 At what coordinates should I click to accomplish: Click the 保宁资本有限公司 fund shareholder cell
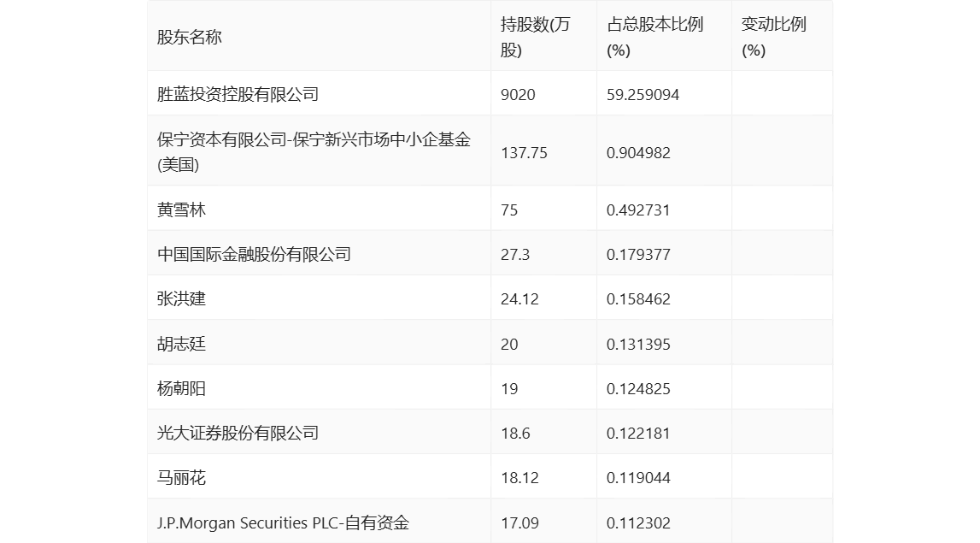pyautogui.click(x=314, y=152)
